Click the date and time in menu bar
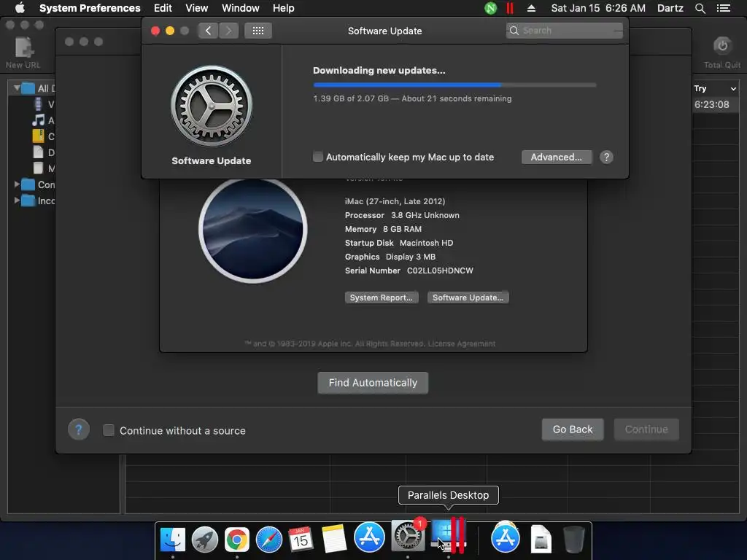The height and width of the screenshot is (560, 747). pyautogui.click(x=598, y=8)
